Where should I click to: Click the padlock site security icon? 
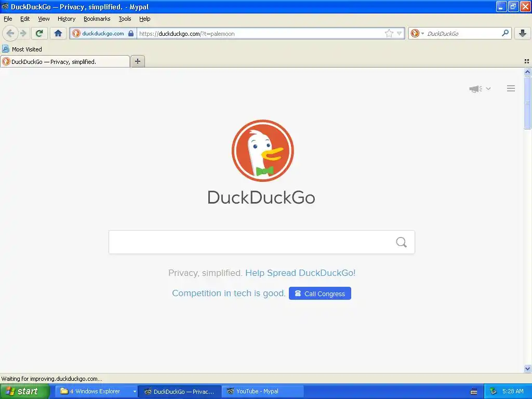tap(131, 33)
